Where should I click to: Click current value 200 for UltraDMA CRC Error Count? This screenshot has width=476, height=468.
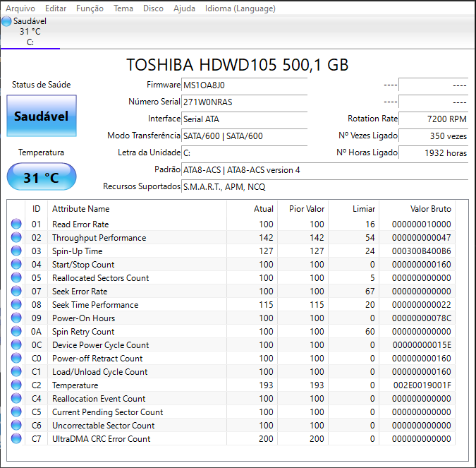(266, 439)
